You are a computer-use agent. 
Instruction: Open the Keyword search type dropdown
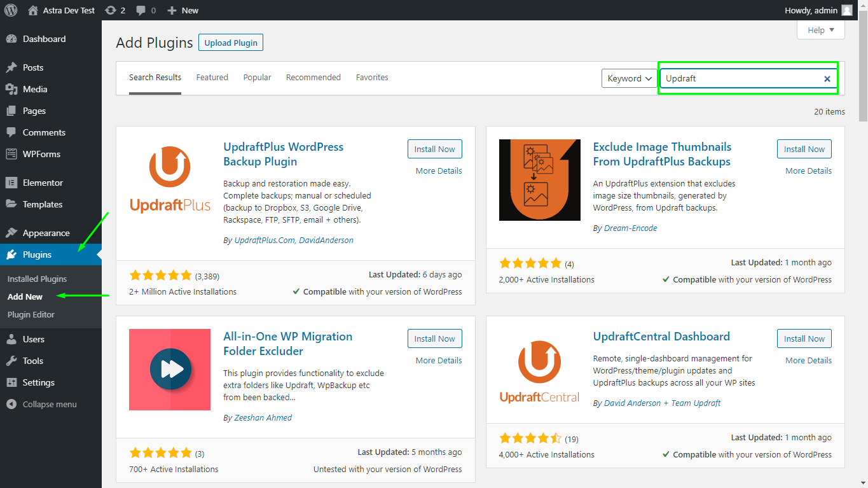(x=629, y=78)
